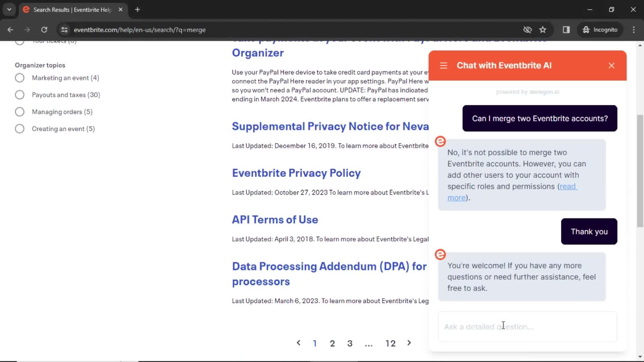
Task: View site information icon in address bar
Action: 64,30
